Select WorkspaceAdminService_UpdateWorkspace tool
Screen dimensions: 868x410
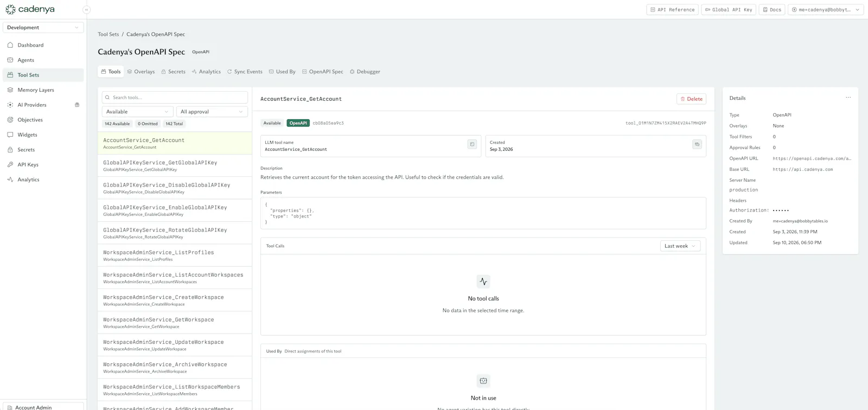tap(175, 345)
